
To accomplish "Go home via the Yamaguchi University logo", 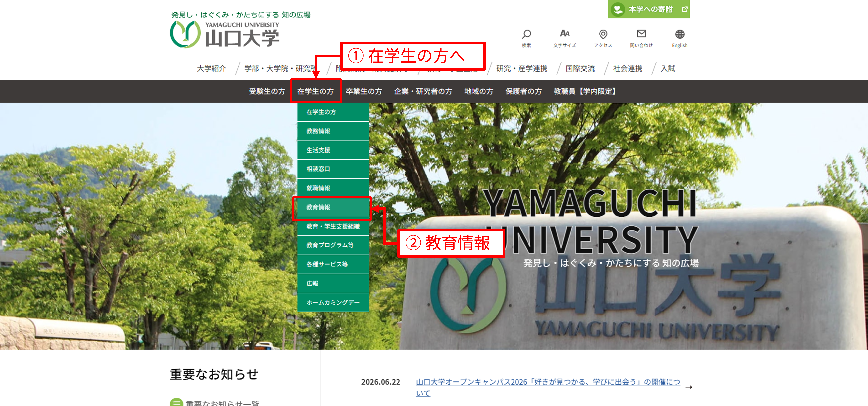I will pyautogui.click(x=225, y=34).
